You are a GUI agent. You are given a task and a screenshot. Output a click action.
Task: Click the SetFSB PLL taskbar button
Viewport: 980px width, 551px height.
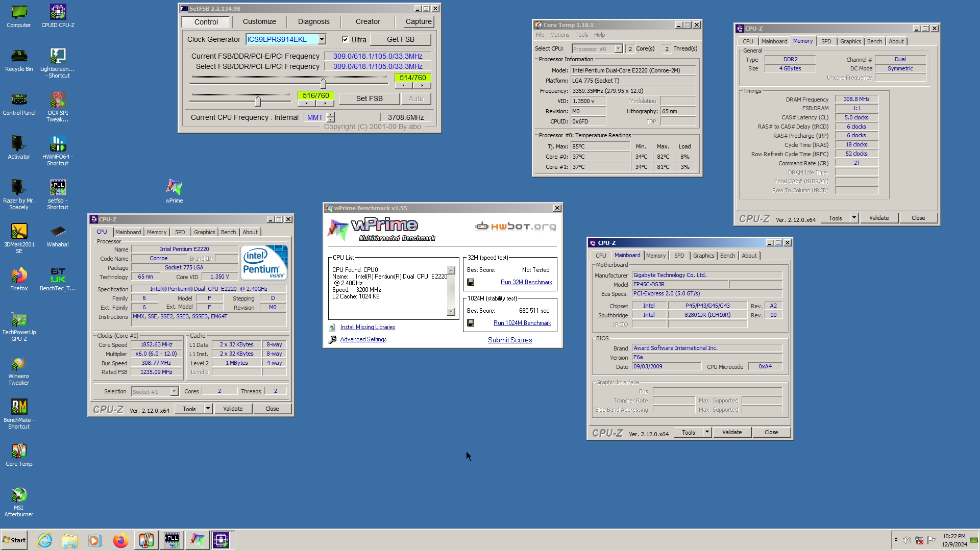[x=172, y=540]
